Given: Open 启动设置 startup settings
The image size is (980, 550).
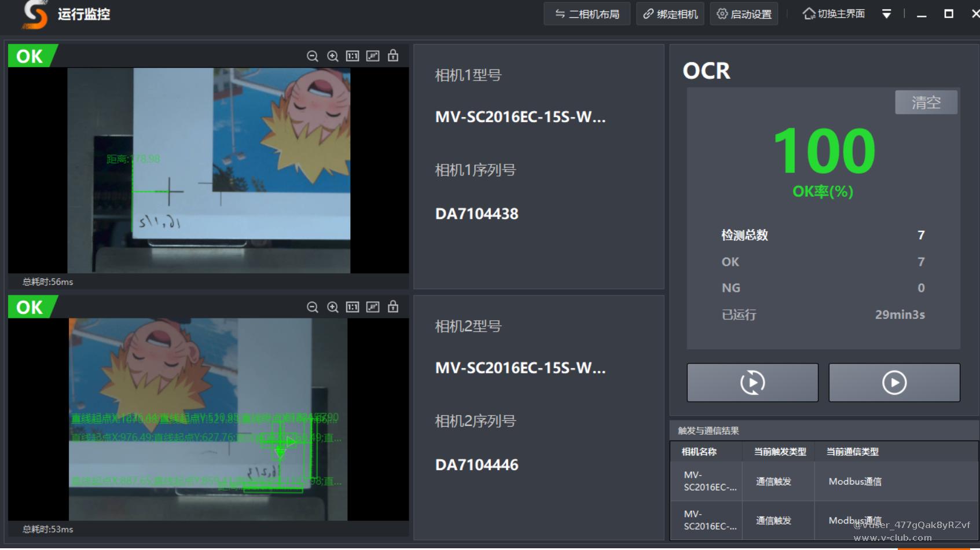Looking at the screenshot, I should click(744, 14).
